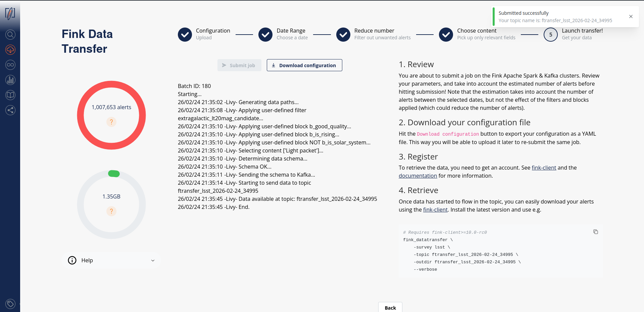The height and width of the screenshot is (312, 644).
Task: Jump to the Reduce number step
Action: click(x=343, y=34)
